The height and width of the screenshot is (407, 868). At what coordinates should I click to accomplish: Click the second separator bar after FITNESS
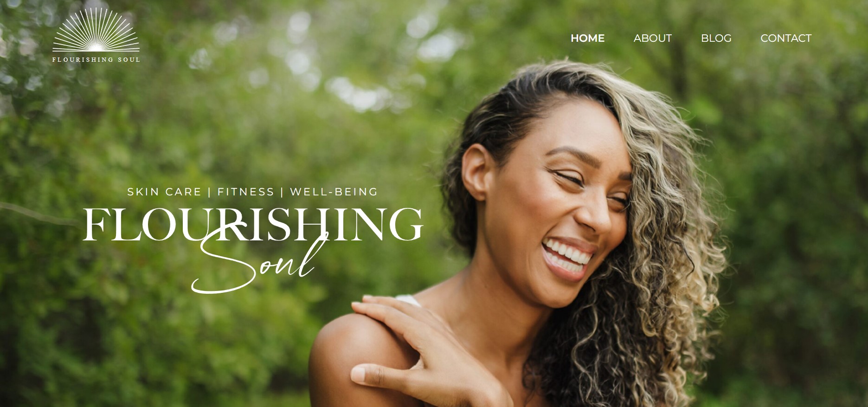(282, 192)
